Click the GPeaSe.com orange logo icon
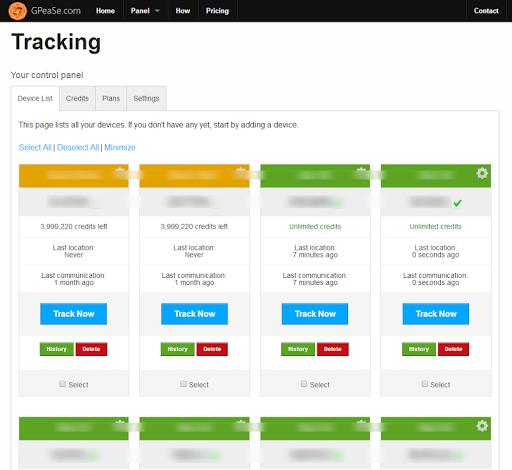 point(17,11)
